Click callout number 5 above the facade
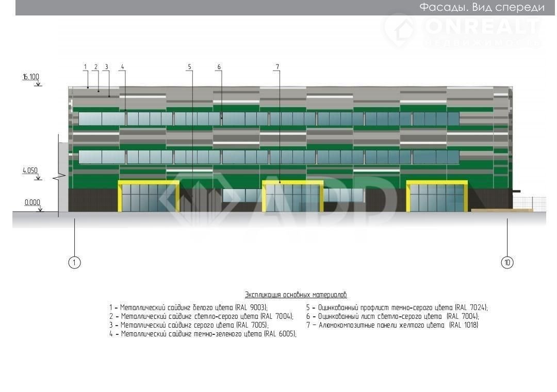Viewport: 557px width, 392px height. (189, 66)
